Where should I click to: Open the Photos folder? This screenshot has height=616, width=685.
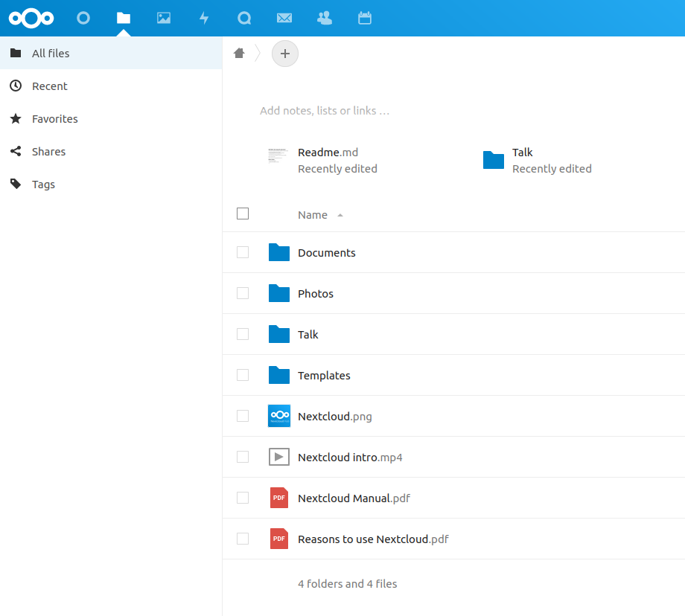point(316,294)
